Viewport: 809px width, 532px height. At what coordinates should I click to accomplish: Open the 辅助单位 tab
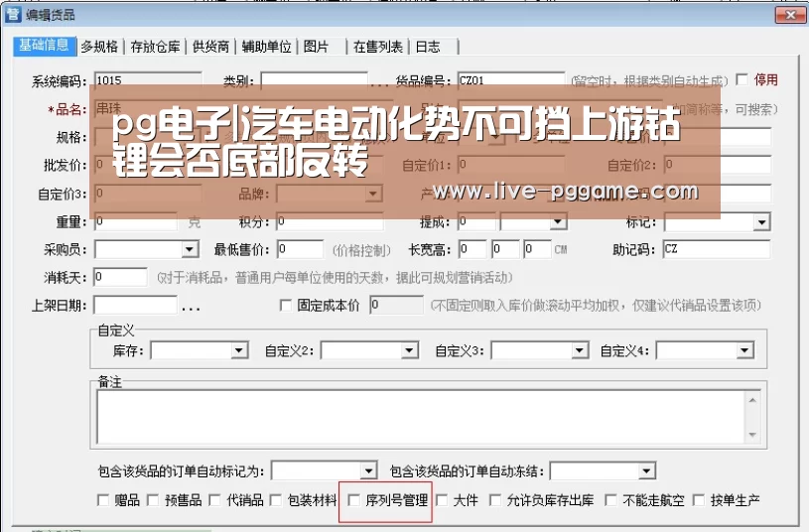coord(266,47)
